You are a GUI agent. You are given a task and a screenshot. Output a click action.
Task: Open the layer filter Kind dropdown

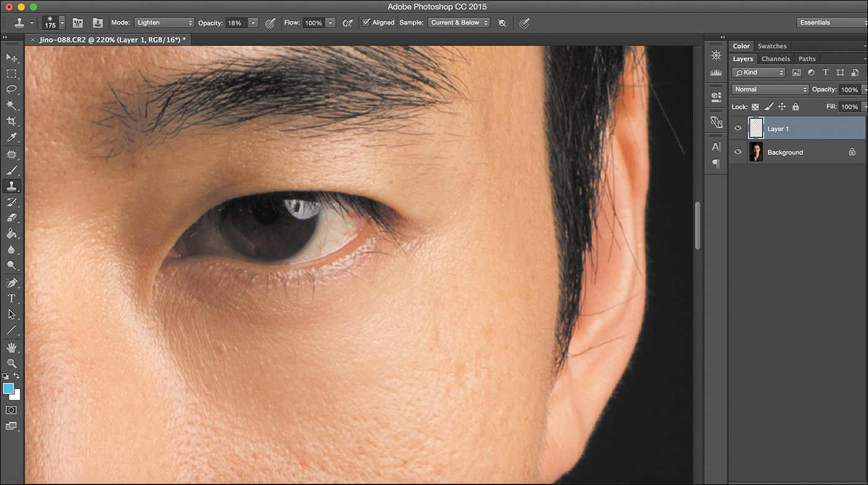[758, 72]
